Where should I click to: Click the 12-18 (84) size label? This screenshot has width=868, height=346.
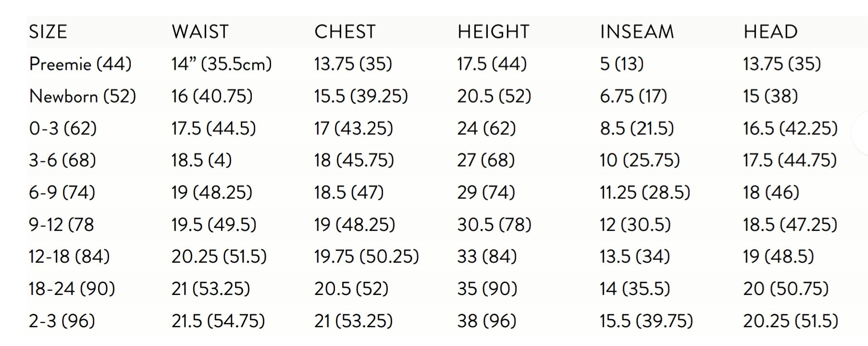69,256
